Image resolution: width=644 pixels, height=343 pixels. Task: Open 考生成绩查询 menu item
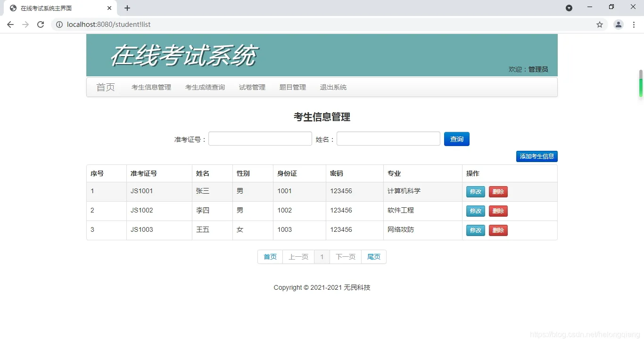(205, 87)
